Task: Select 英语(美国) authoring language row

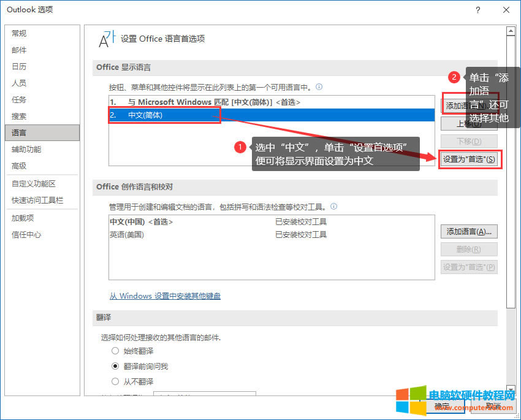Action: [272, 235]
